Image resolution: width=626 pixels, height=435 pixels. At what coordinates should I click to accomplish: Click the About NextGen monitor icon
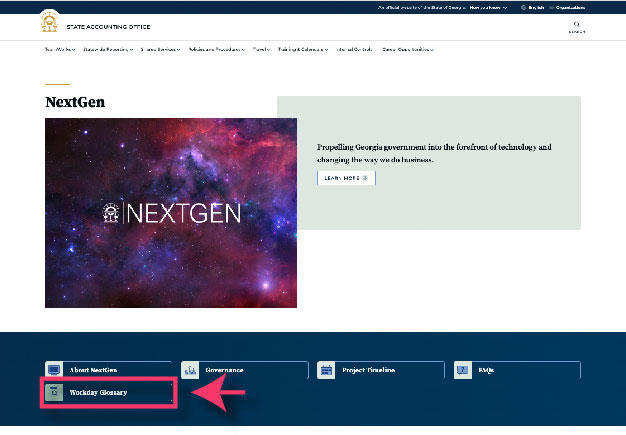click(54, 370)
